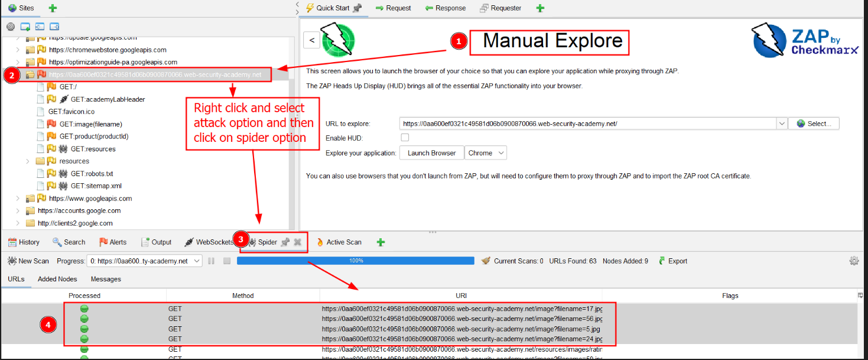Open the WebSockets tab

(x=209, y=242)
